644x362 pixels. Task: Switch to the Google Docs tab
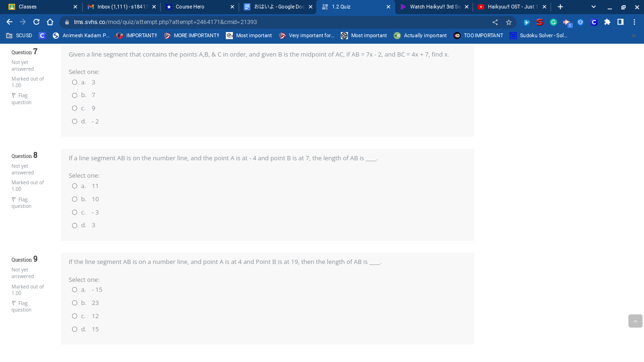coord(278,7)
